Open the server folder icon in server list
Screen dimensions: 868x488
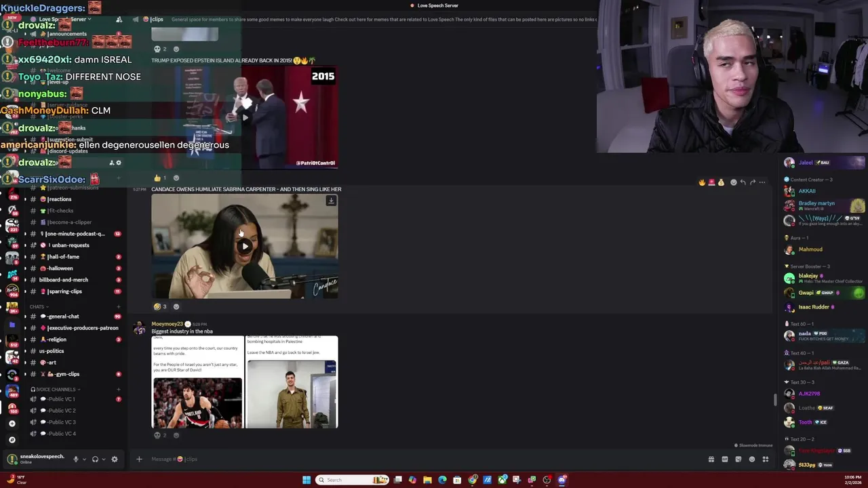[x=12, y=325]
